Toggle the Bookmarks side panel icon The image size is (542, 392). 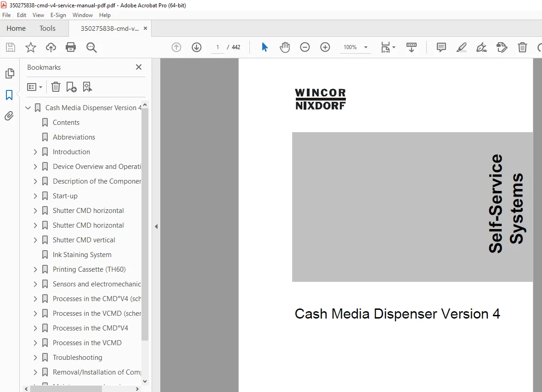tap(9, 95)
